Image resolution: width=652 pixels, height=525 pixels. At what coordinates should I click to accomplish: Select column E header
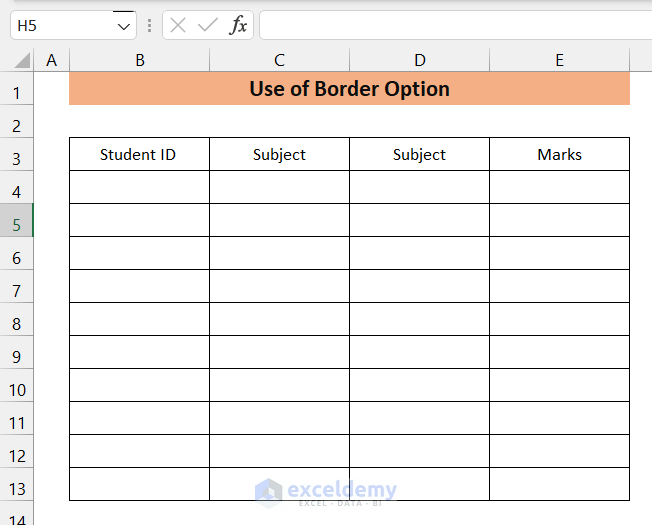coord(560,60)
